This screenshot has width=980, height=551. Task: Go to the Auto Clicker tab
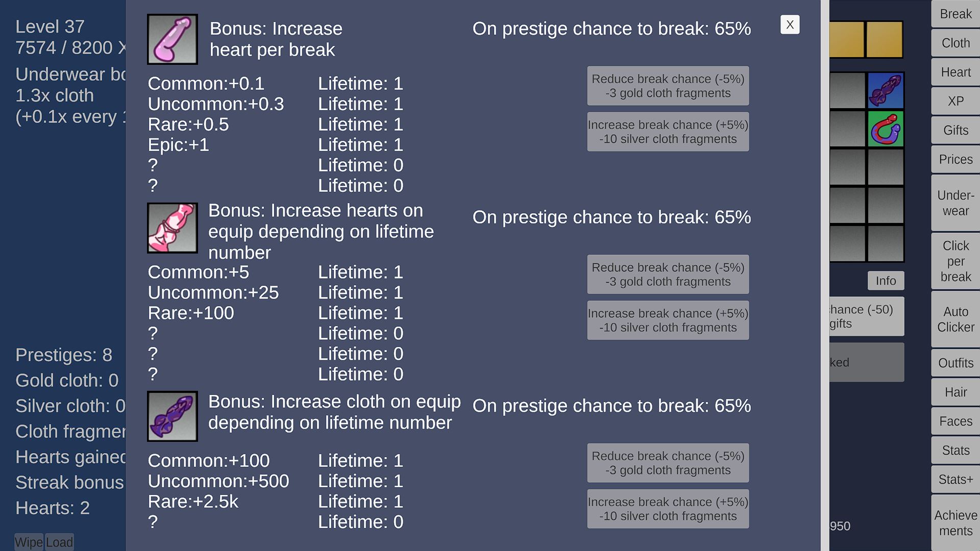point(955,319)
